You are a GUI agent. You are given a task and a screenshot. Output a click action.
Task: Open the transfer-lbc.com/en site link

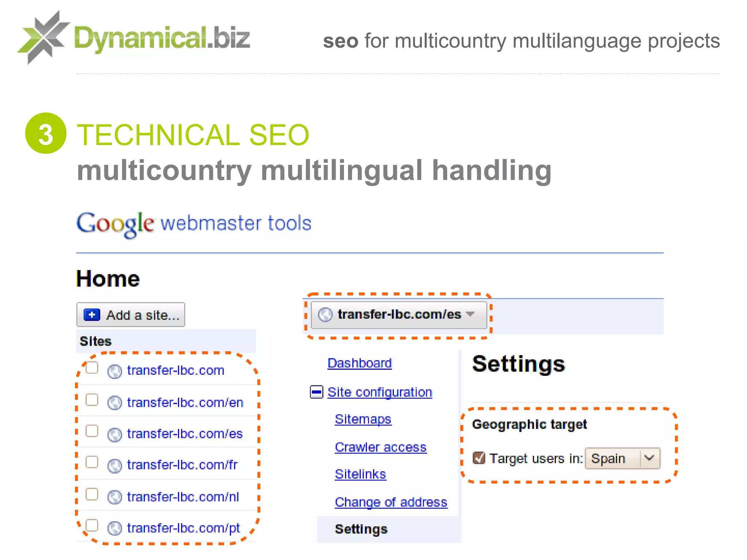tap(185, 402)
